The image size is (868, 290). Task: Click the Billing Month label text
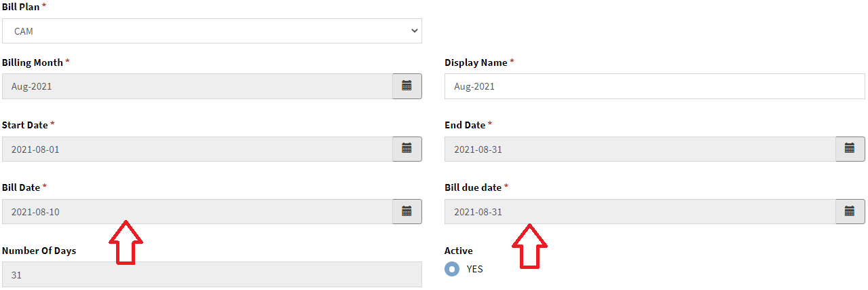(x=32, y=62)
